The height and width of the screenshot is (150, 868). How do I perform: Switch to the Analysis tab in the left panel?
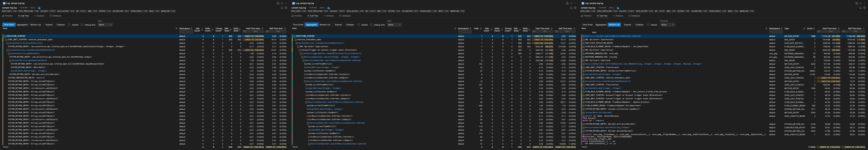coord(39,16)
